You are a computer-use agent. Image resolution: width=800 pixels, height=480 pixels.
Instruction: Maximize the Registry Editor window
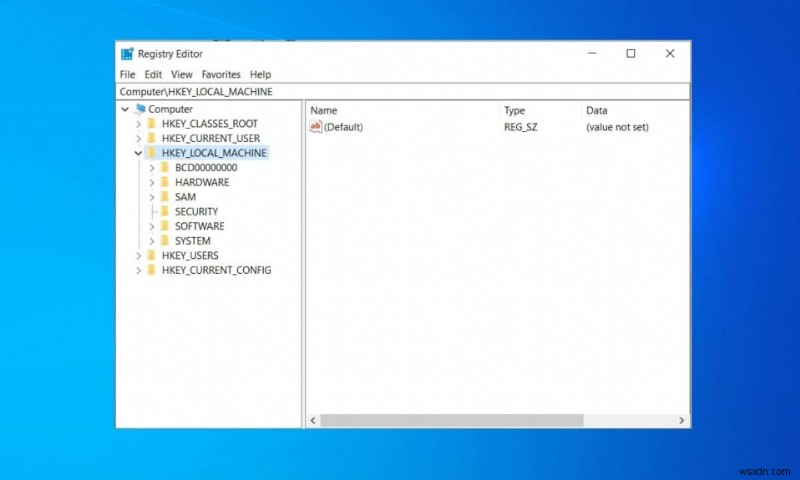631,53
